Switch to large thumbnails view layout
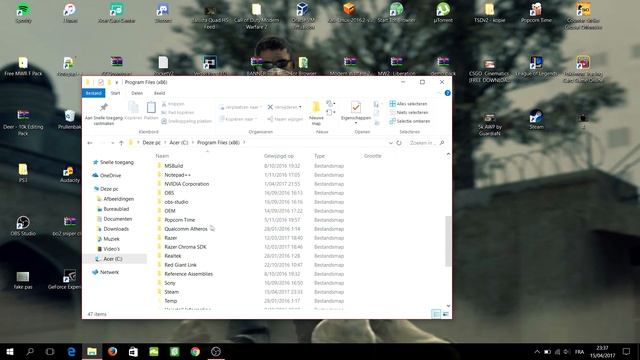The width and height of the screenshot is (640, 360). (x=445, y=314)
